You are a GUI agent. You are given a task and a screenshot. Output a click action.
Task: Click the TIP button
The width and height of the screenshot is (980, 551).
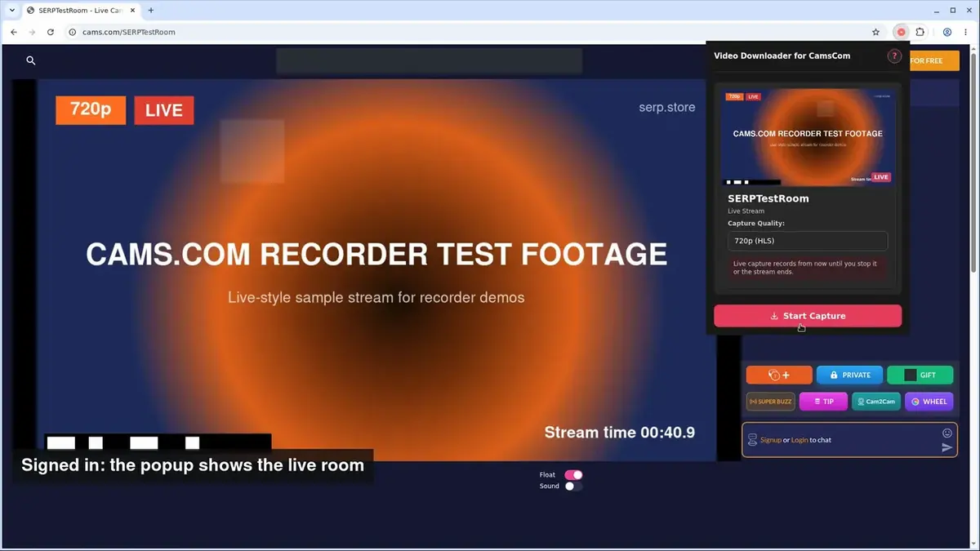pyautogui.click(x=823, y=402)
